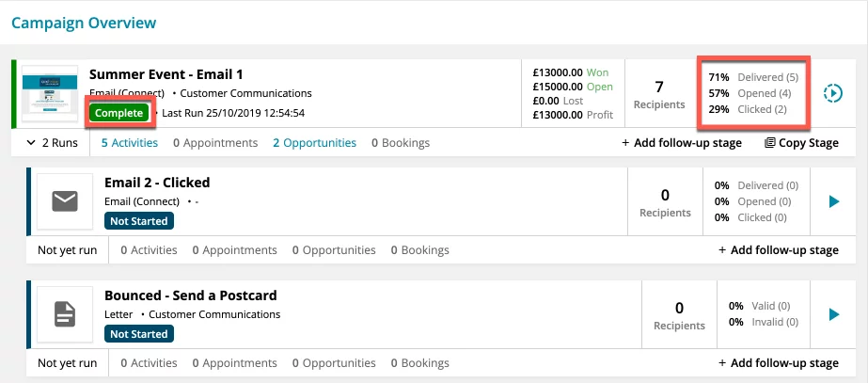Run the Bounced - Send a Postcard stage
Image resolution: width=868 pixels, height=383 pixels.
pyautogui.click(x=834, y=315)
